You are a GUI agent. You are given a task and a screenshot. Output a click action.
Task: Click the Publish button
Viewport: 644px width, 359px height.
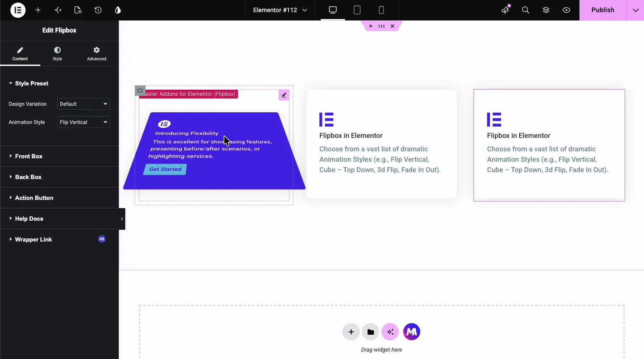[x=603, y=10]
